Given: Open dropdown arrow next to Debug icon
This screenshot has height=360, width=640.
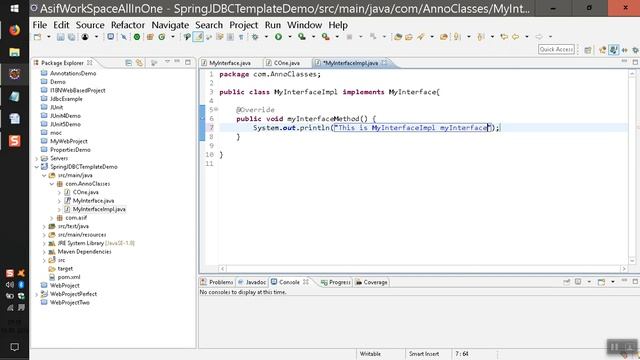Looking at the screenshot, I should coord(266,37).
